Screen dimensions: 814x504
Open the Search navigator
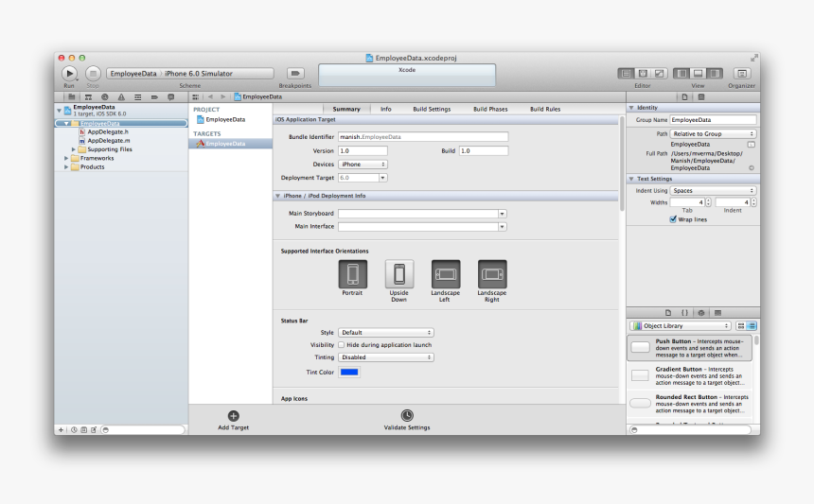pos(105,97)
